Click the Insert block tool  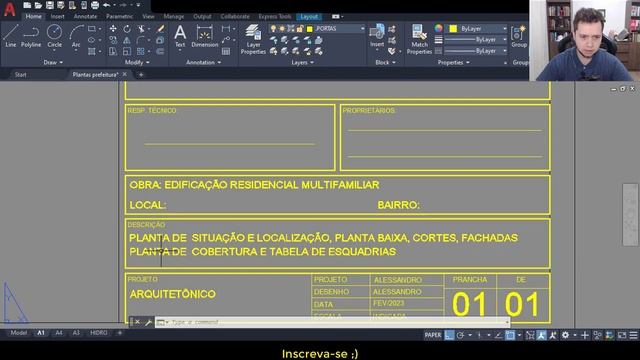point(377,36)
